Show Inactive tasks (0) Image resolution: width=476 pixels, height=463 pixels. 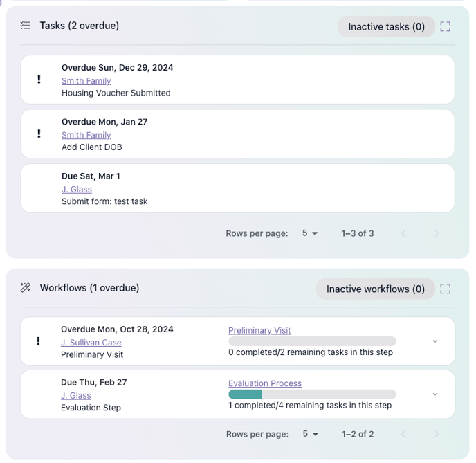(x=386, y=27)
